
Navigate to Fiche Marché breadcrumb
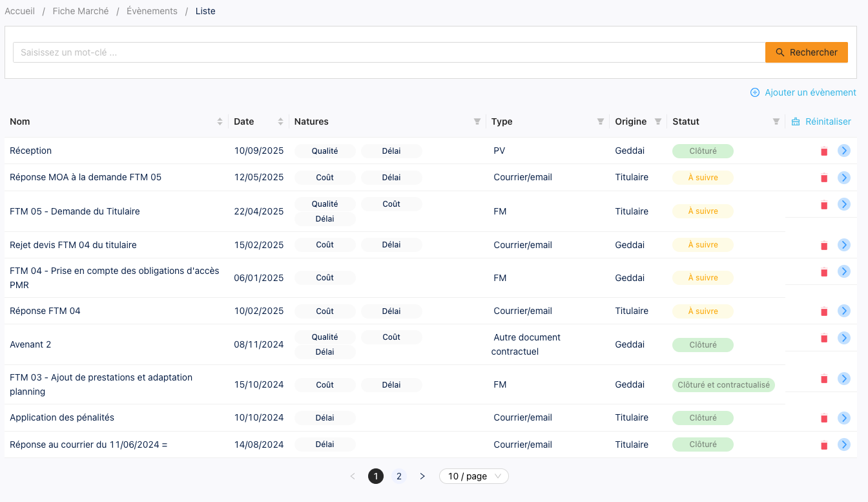pyautogui.click(x=81, y=11)
